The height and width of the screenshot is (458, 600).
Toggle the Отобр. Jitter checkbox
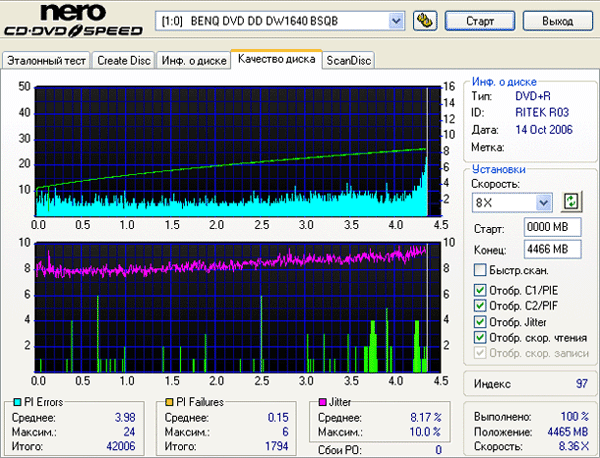tap(480, 322)
